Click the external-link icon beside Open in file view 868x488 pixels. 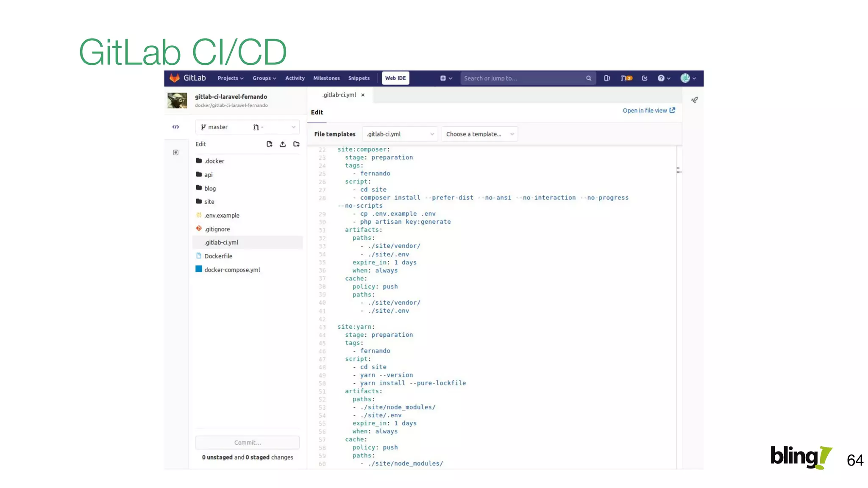[x=672, y=110]
